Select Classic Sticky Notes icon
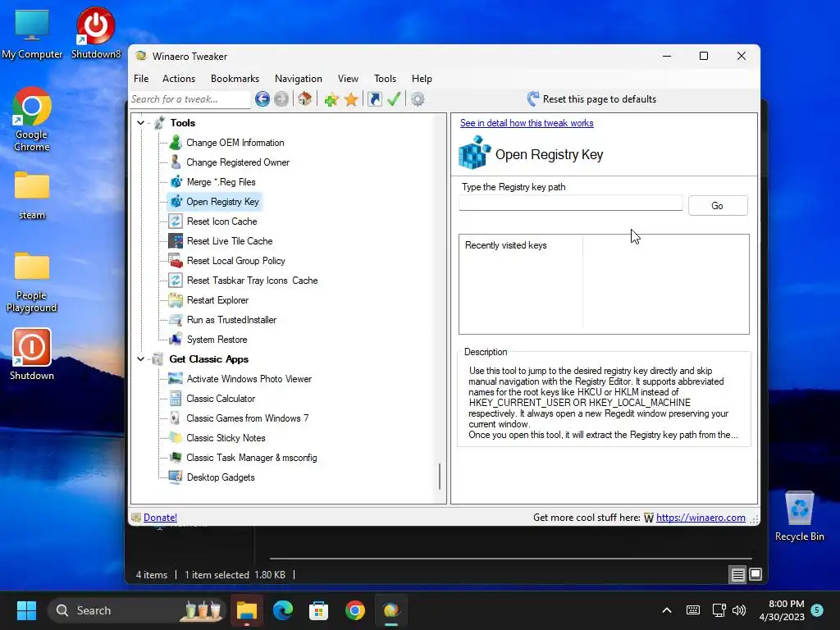Image resolution: width=840 pixels, height=630 pixels. click(x=176, y=438)
